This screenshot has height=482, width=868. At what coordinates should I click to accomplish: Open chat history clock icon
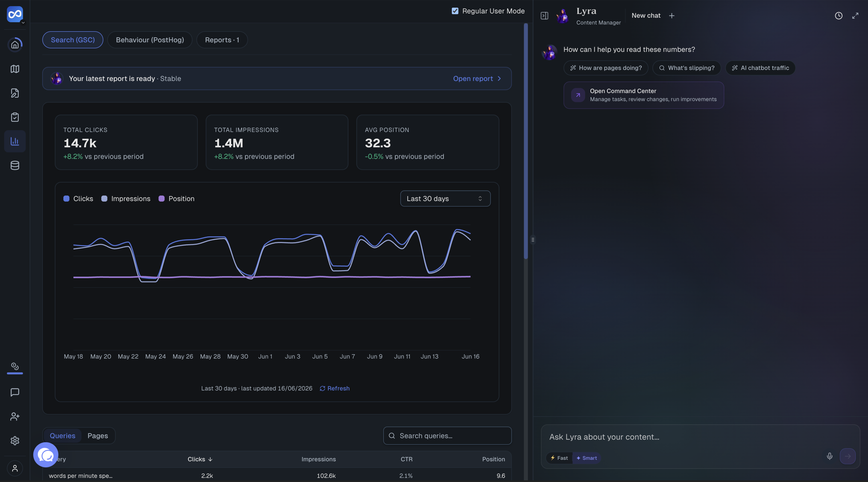(x=839, y=16)
